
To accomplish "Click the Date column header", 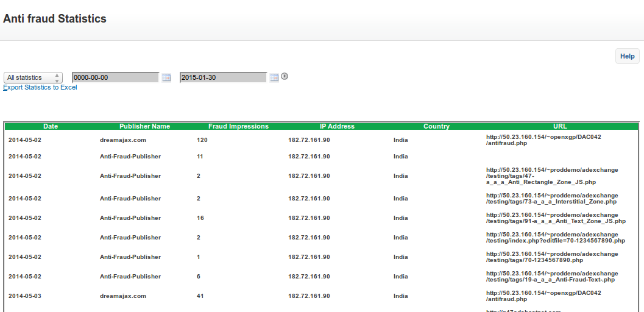I will (x=51, y=127).
